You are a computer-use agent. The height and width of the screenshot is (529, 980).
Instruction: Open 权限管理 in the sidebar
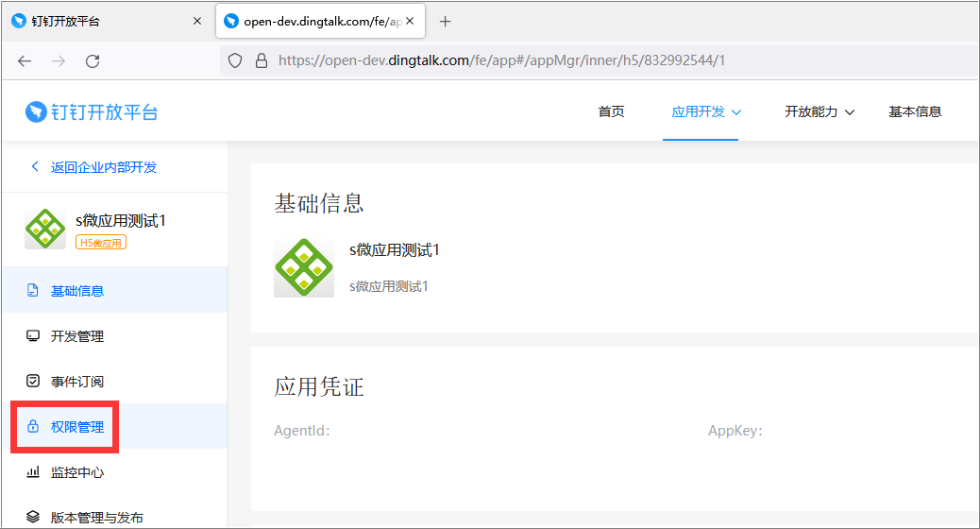pos(114,426)
